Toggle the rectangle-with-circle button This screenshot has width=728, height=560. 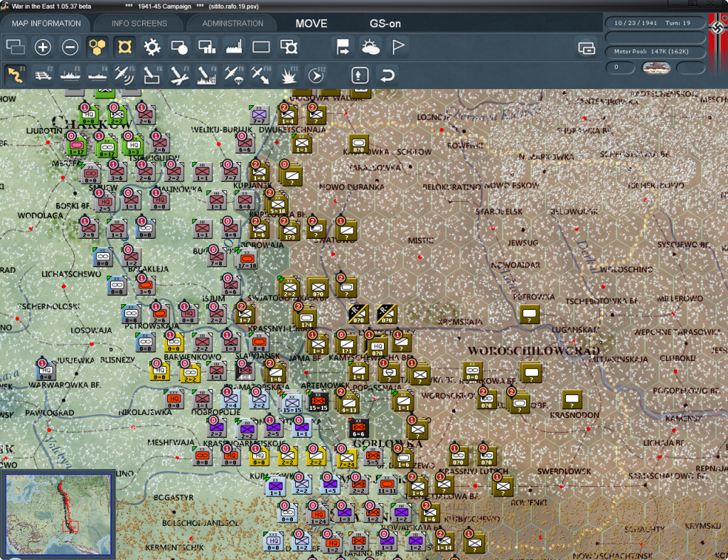point(179,47)
